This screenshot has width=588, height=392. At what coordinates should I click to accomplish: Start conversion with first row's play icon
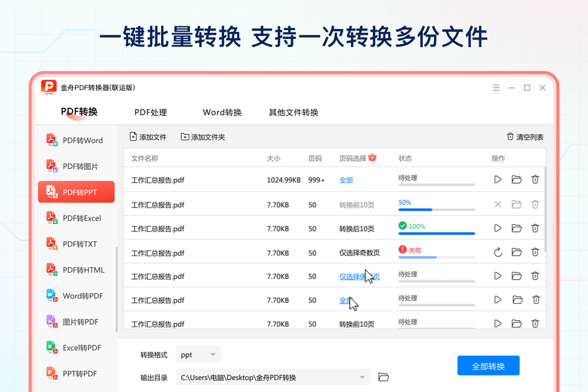click(x=498, y=180)
